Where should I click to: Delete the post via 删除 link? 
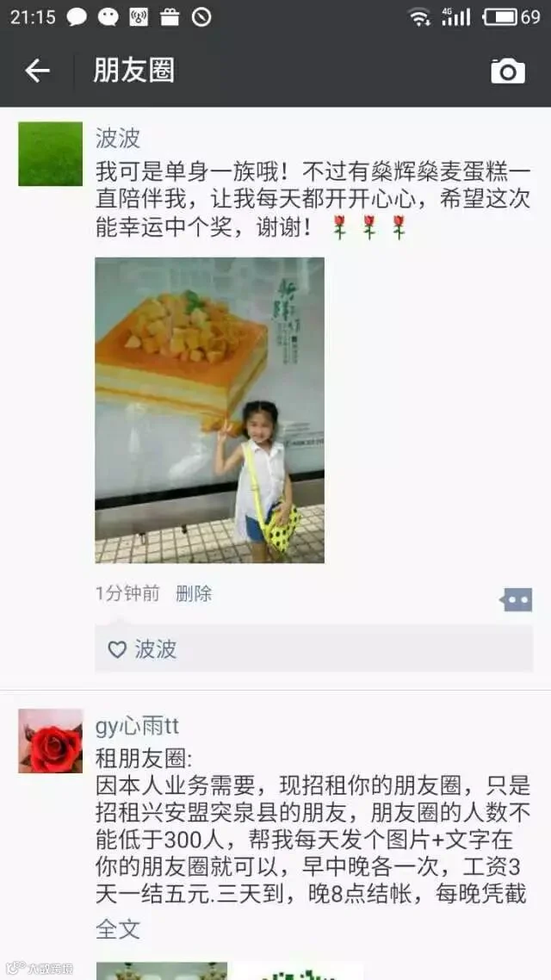[x=194, y=593]
